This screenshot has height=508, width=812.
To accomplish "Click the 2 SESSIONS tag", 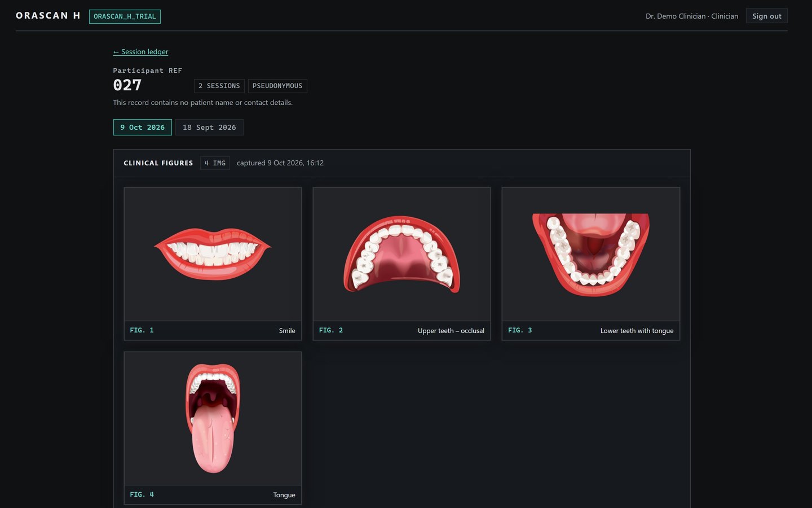I will point(219,86).
